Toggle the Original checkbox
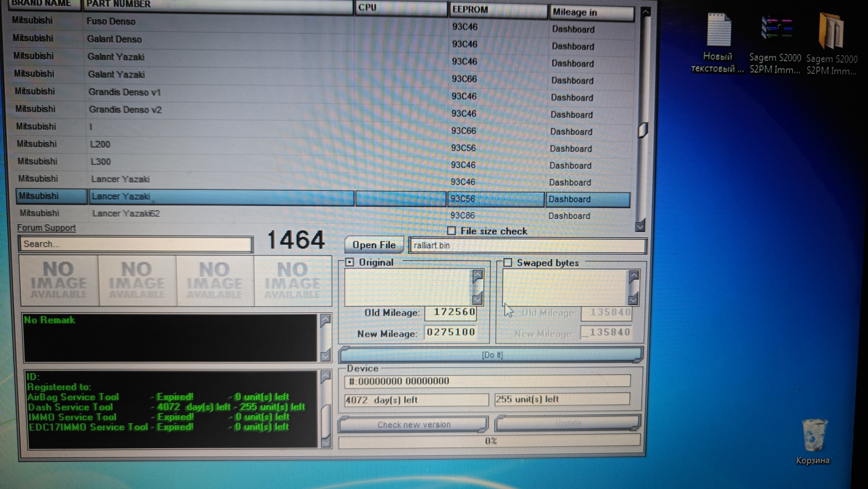Viewport: 868px width, 489px height. coord(350,262)
